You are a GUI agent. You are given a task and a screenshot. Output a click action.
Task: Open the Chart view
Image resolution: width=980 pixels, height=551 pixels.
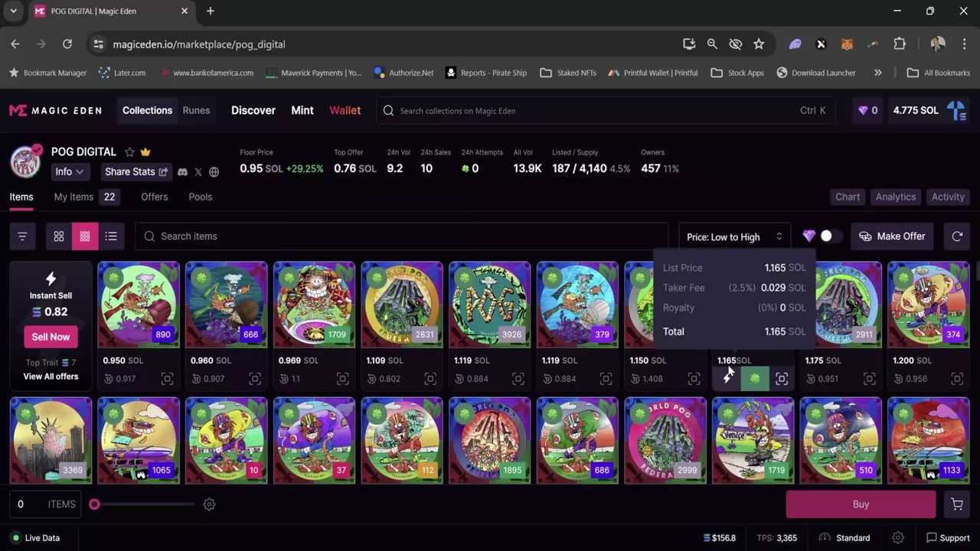click(848, 197)
